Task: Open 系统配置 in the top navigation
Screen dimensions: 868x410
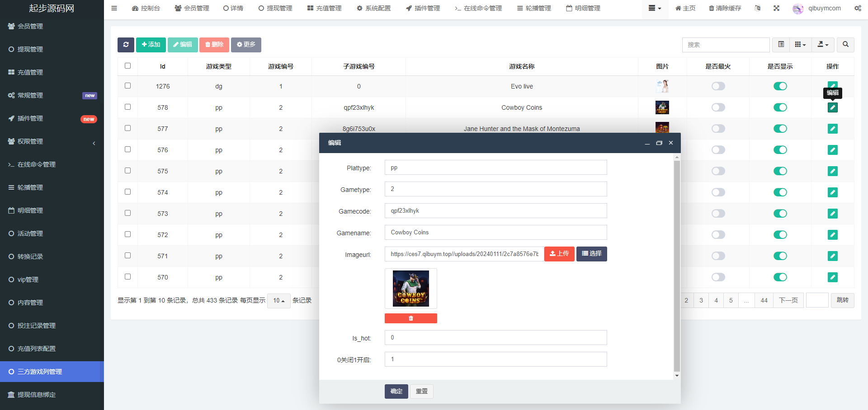Action: pyautogui.click(x=373, y=8)
